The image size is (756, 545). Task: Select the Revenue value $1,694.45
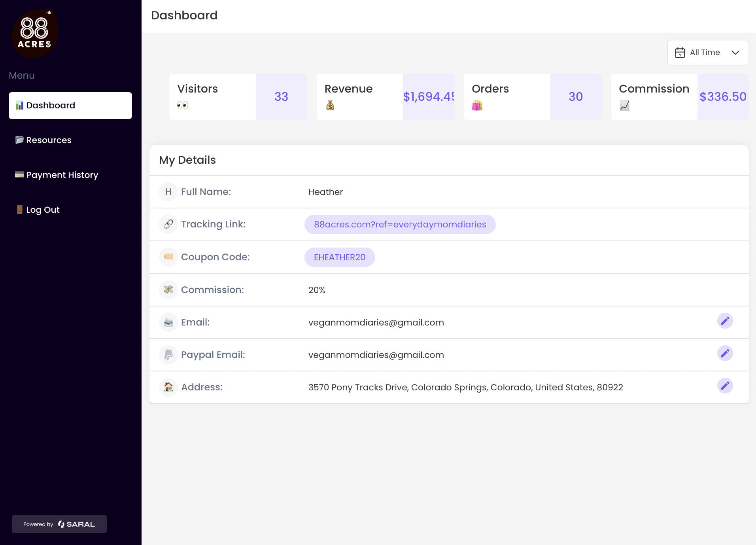tap(429, 97)
